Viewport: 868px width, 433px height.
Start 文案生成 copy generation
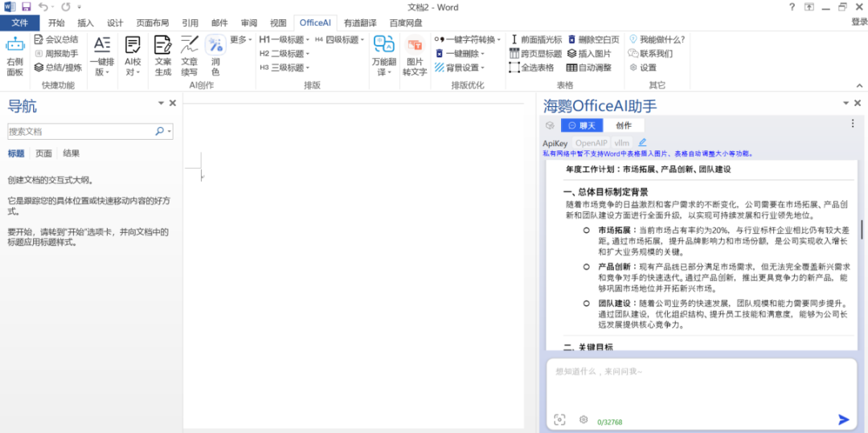[x=162, y=55]
